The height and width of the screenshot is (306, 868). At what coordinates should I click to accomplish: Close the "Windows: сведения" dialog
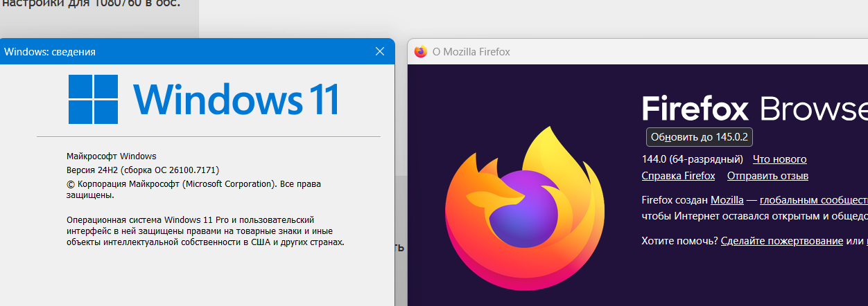point(379,51)
